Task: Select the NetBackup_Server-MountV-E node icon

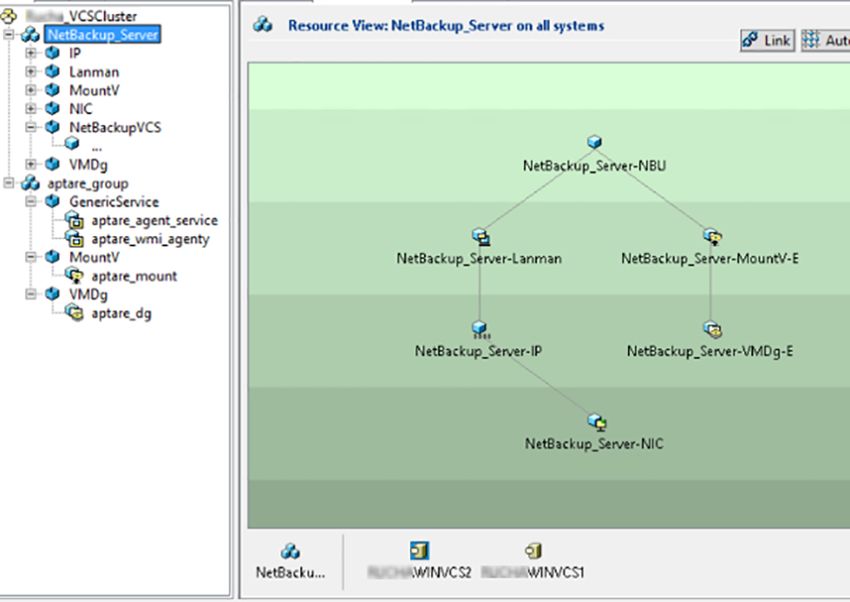Action: click(x=712, y=236)
